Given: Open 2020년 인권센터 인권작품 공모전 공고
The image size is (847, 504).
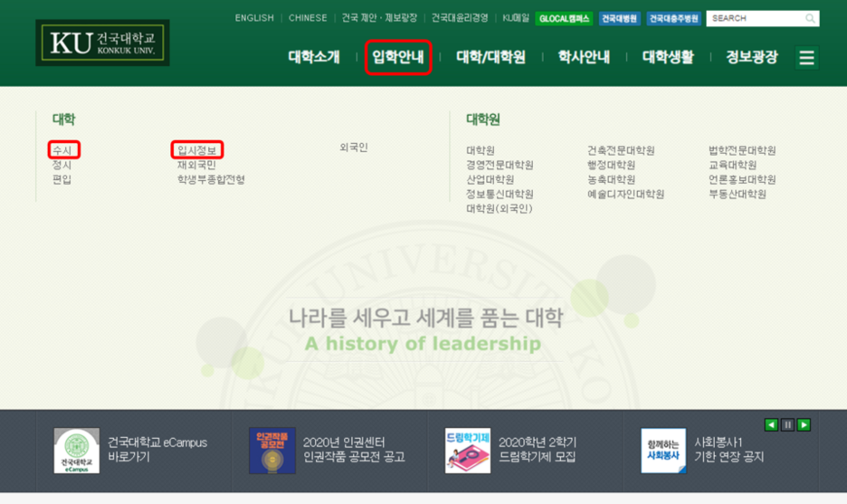Looking at the screenshot, I should [354, 450].
